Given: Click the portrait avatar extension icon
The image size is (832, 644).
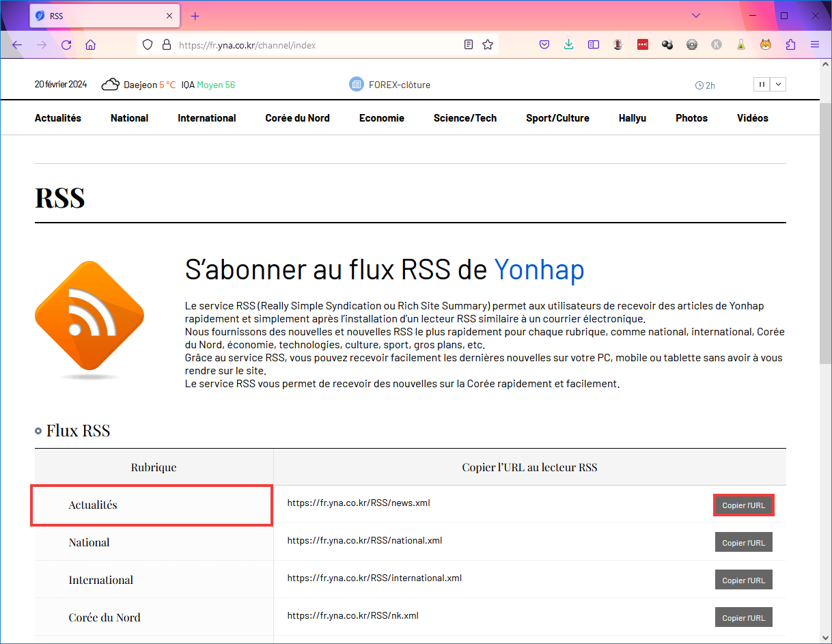Looking at the screenshot, I should click(x=618, y=45).
